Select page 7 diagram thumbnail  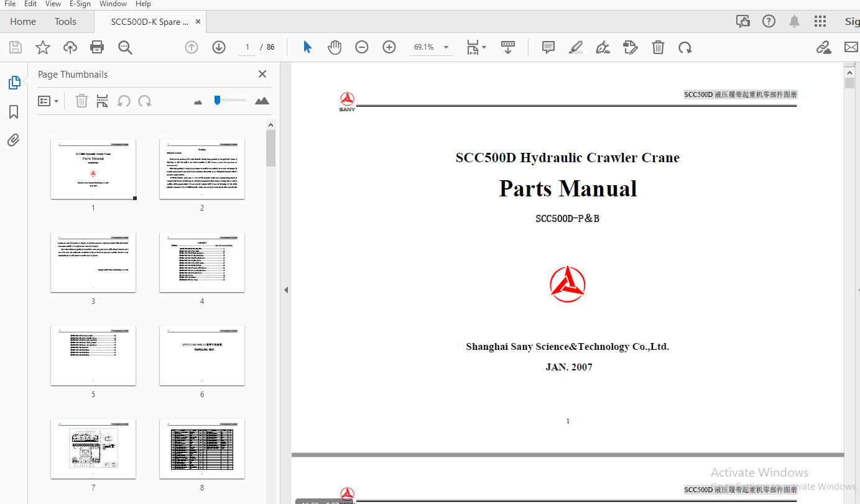[x=93, y=449]
